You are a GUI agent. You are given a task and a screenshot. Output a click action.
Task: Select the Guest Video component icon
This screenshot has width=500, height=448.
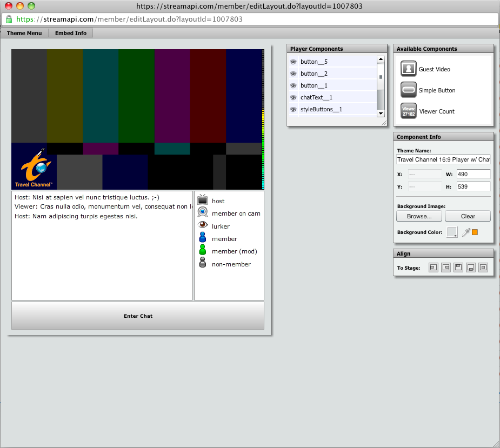(x=409, y=69)
